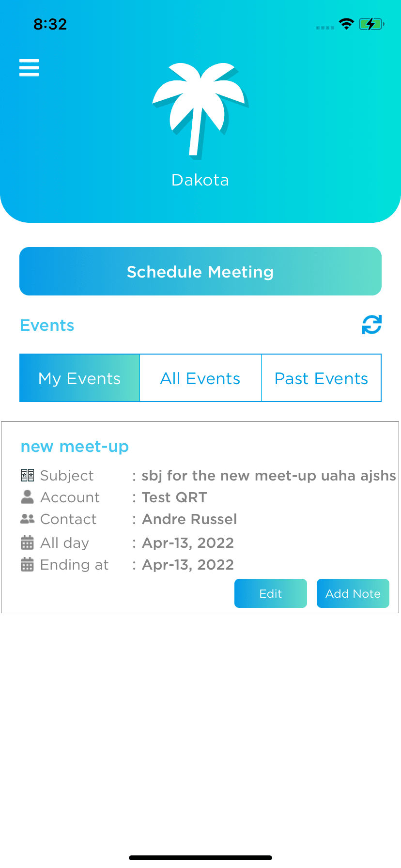Viewport: 401px width, 868px height.
Task: Tap the All day calendar icon
Action: tap(28, 542)
